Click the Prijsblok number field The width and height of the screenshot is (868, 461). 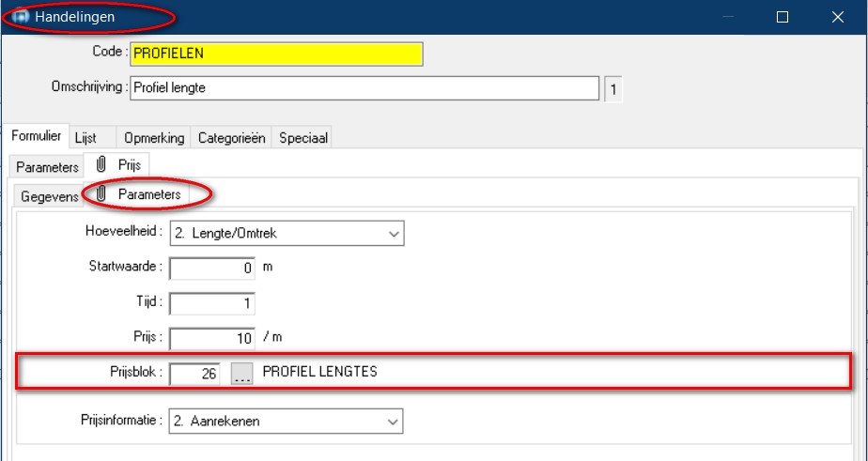click(194, 374)
